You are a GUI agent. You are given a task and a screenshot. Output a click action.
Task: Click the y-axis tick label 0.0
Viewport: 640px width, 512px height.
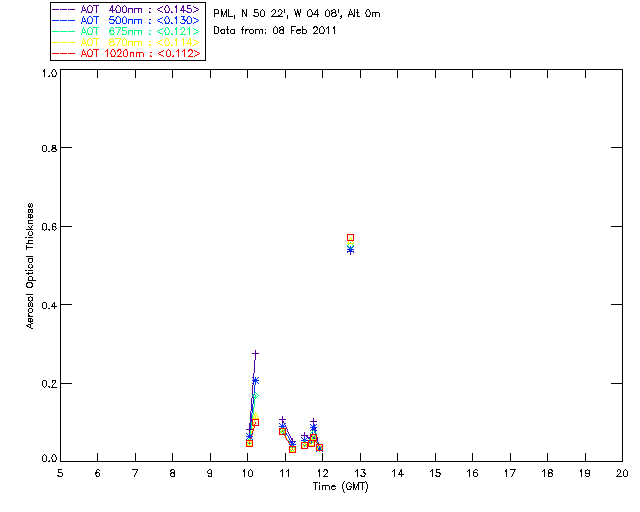click(x=49, y=459)
